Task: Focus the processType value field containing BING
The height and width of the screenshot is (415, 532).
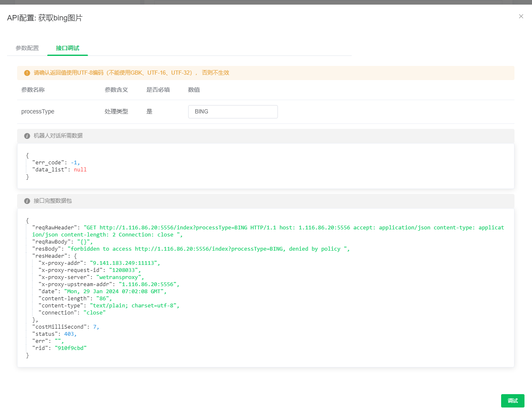Action: coord(233,112)
